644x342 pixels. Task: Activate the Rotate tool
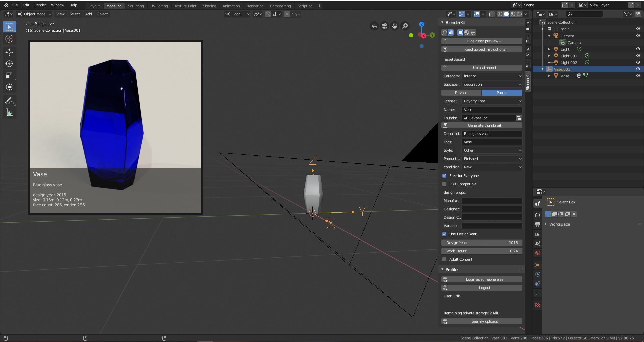[x=9, y=64]
